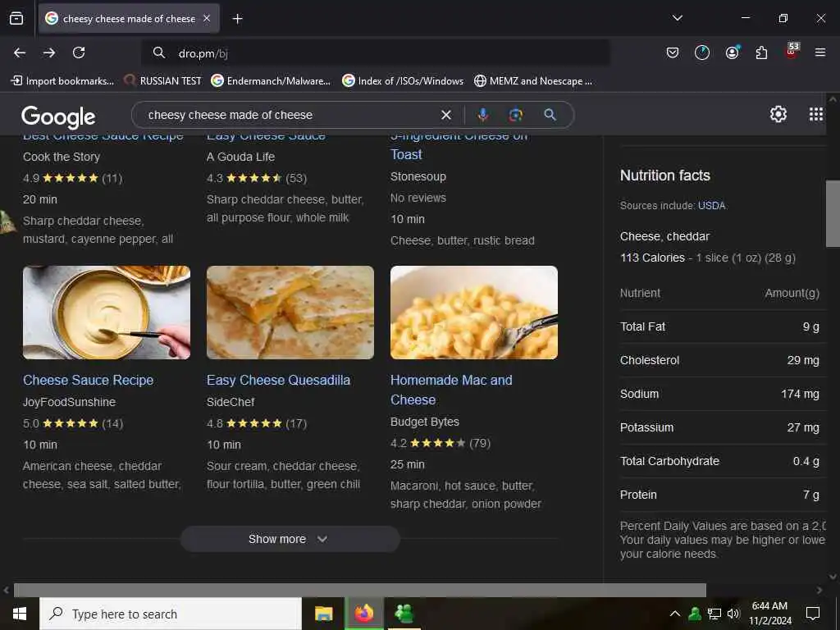Open the Windows Start menu
840x630 pixels.
(x=20, y=614)
